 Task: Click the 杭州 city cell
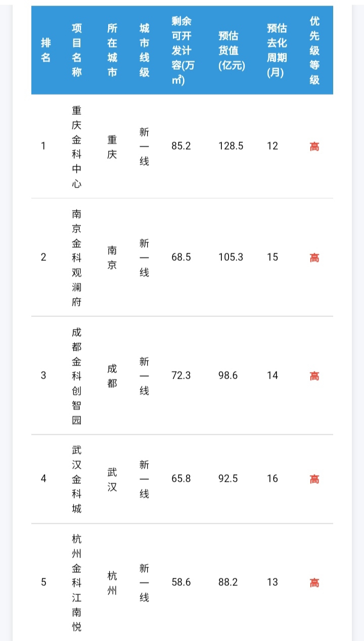click(x=112, y=582)
